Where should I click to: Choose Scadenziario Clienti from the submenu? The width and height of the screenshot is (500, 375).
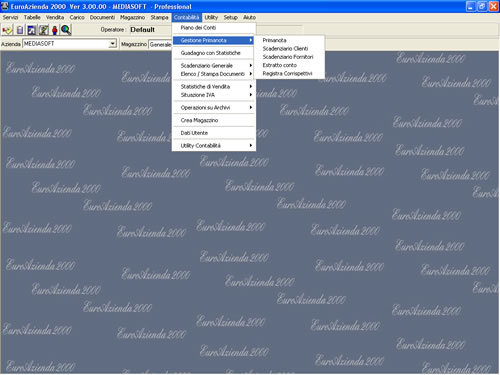[x=285, y=48]
